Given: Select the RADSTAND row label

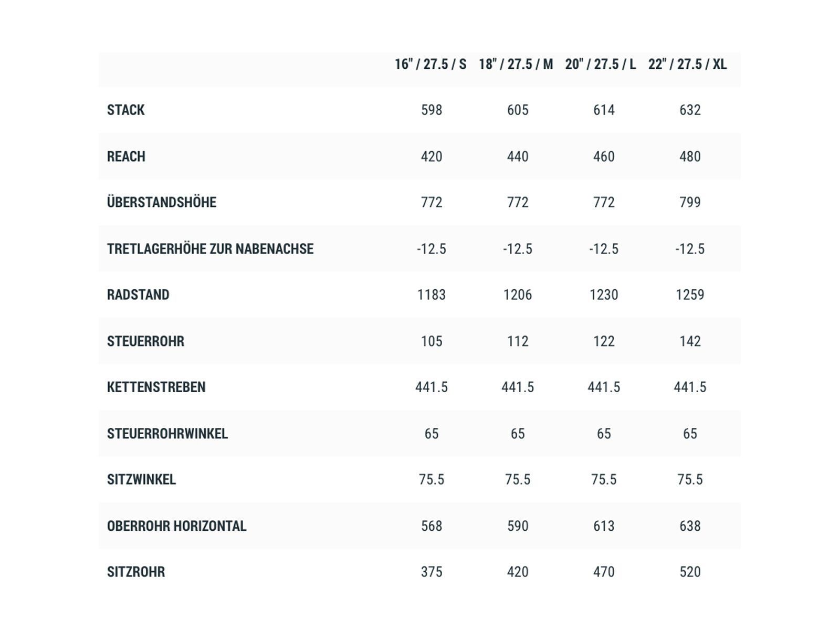Looking at the screenshot, I should click(138, 295).
